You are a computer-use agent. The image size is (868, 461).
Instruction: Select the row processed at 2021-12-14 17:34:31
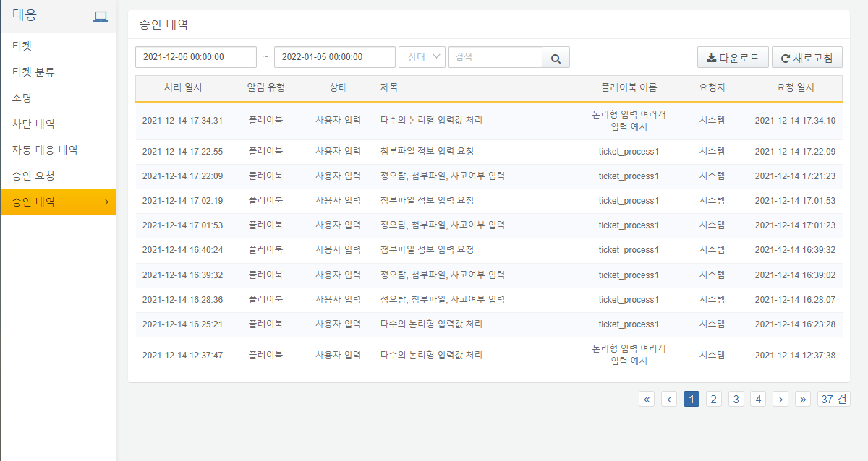[x=489, y=121]
